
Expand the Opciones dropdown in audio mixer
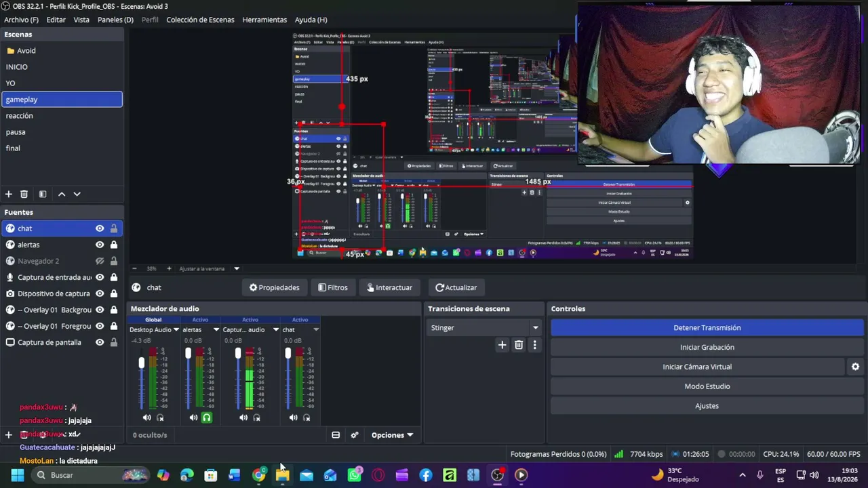pyautogui.click(x=392, y=435)
